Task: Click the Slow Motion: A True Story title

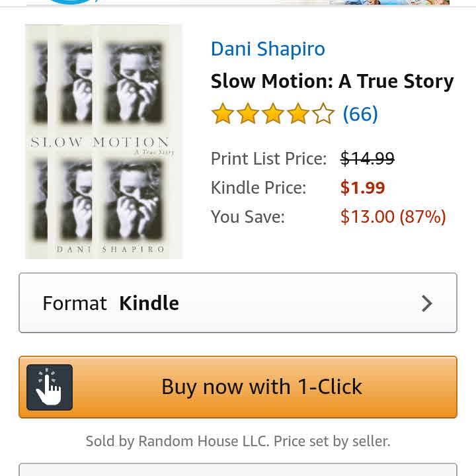Action: tap(332, 81)
